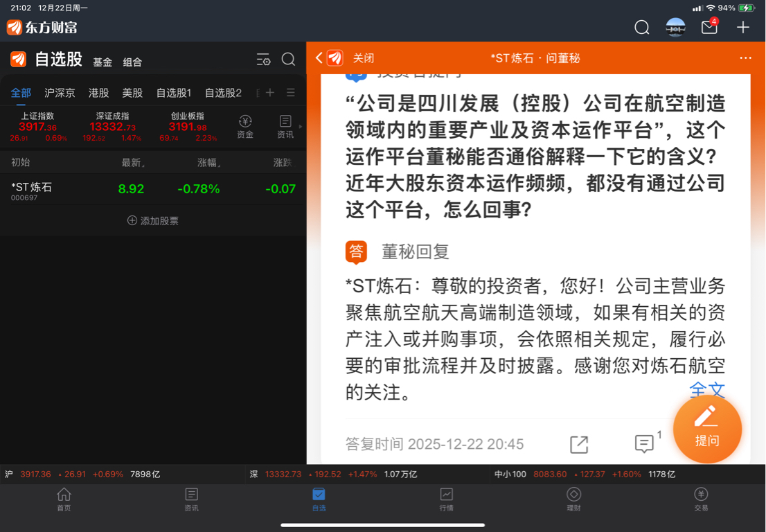
Task: Open 沪 index ticker in status strip
Action: tap(82, 475)
